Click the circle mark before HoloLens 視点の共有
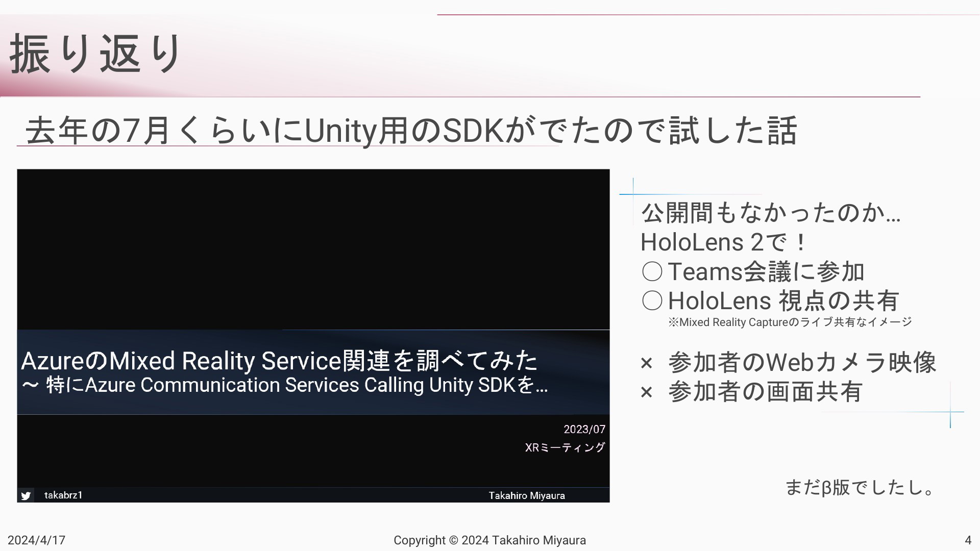This screenshot has height=551, width=980. (652, 300)
